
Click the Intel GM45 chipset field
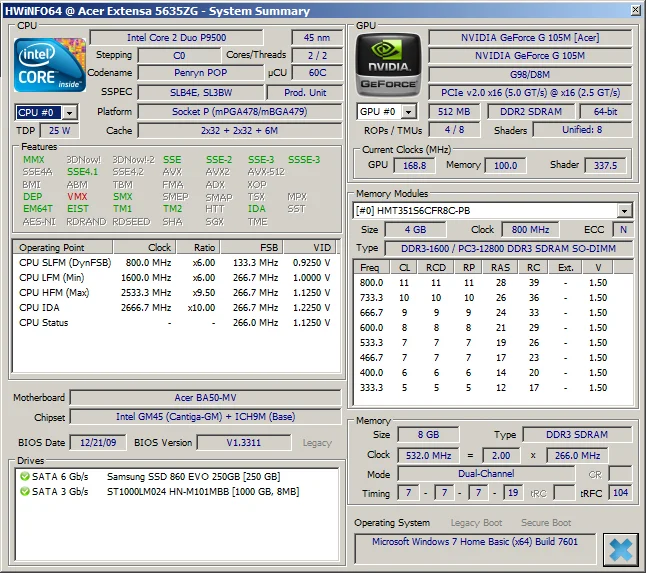click(205, 417)
